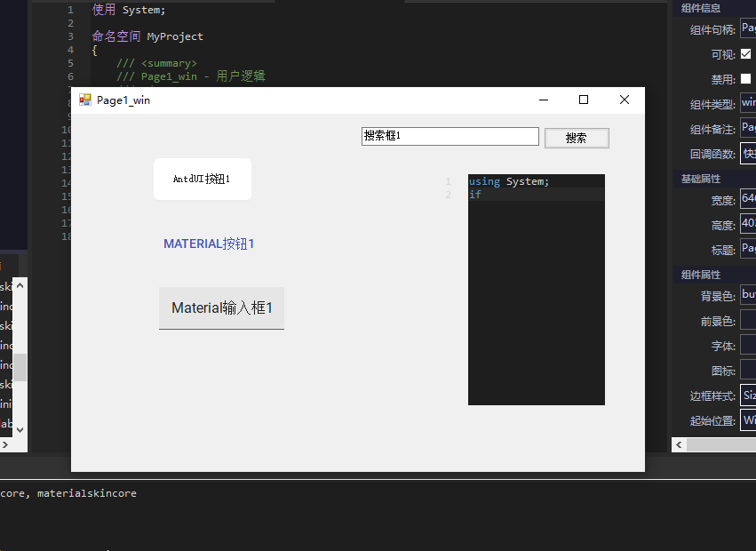The height and width of the screenshot is (551, 756).
Task: Edit the 组件备注 field
Action: pyautogui.click(x=748, y=128)
